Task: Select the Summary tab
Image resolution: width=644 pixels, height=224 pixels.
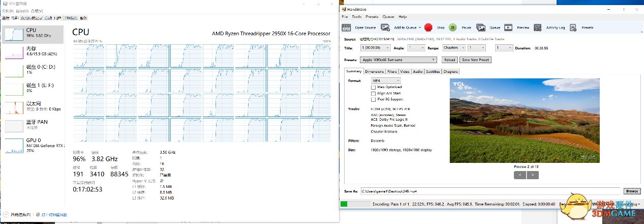Action: (x=354, y=71)
